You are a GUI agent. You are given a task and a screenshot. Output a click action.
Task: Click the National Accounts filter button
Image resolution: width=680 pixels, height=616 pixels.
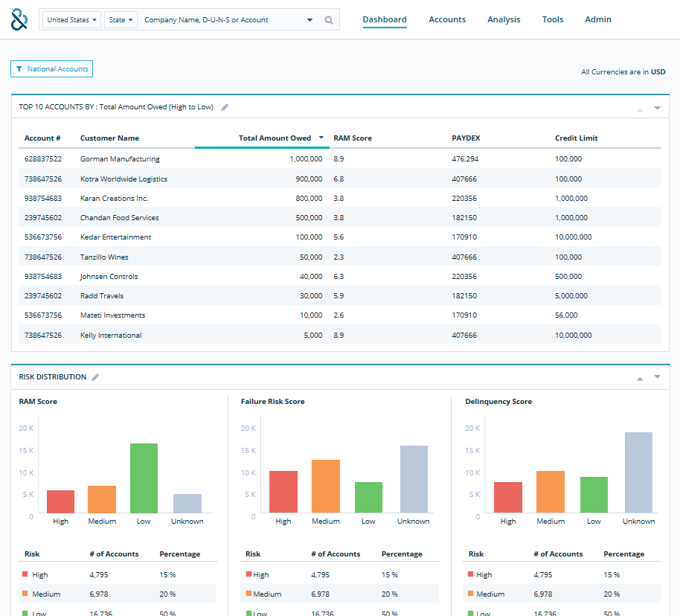(x=51, y=69)
